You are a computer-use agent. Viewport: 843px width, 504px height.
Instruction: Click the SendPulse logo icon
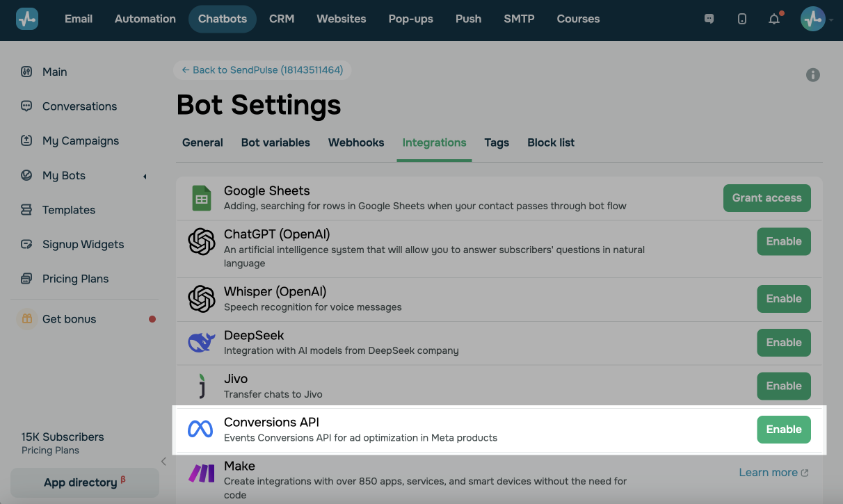(x=27, y=19)
